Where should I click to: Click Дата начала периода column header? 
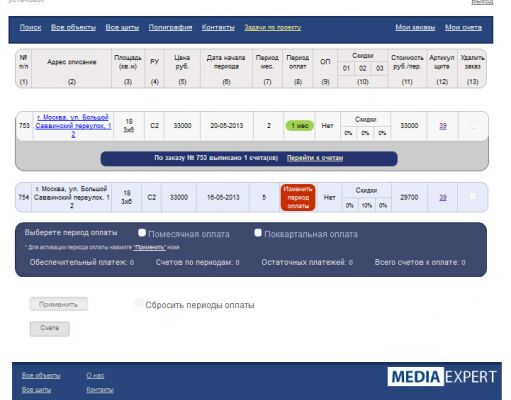pyautogui.click(x=226, y=62)
